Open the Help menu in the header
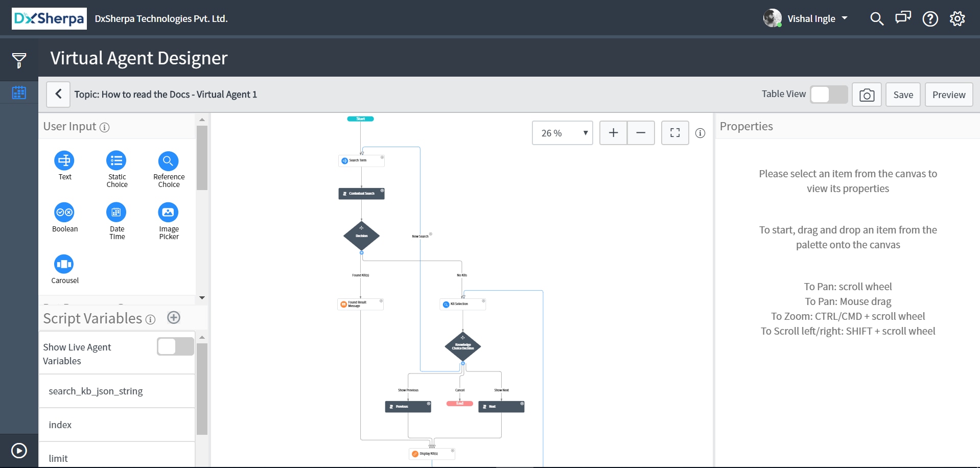The height and width of the screenshot is (468, 980). point(930,18)
